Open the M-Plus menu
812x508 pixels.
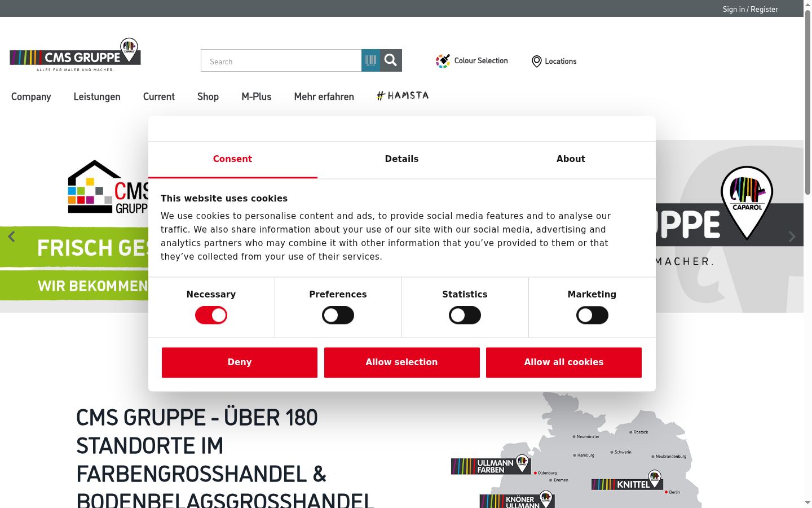tap(257, 97)
